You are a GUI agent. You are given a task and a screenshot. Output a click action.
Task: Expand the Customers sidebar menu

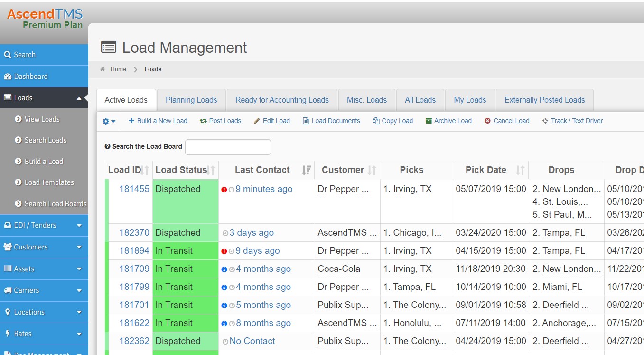(x=44, y=247)
